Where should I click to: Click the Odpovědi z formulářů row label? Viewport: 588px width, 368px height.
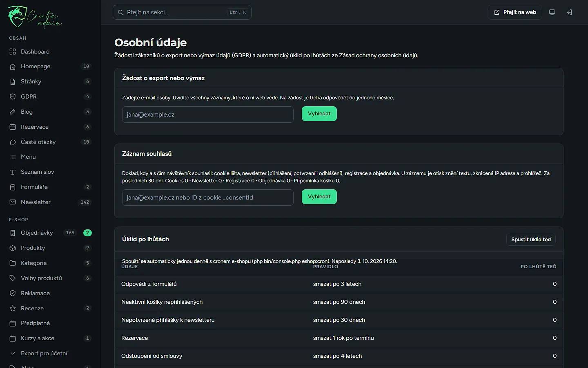point(149,284)
